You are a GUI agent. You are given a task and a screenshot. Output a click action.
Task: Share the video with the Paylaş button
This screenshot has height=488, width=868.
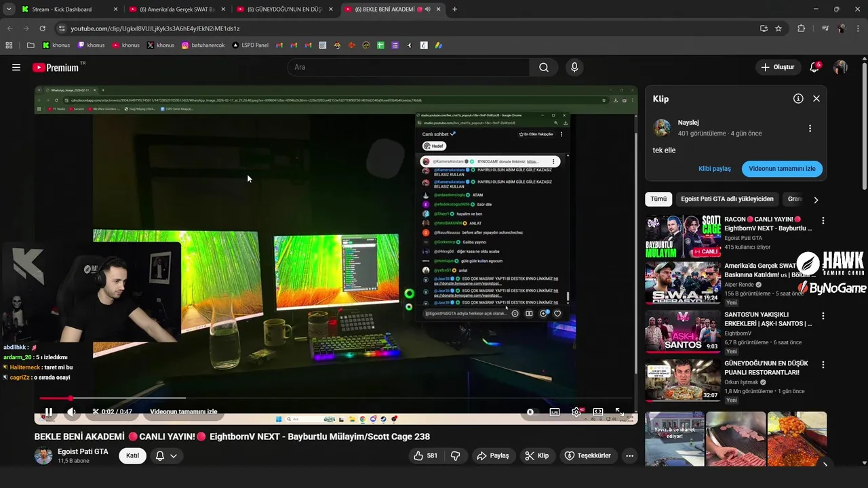(493, 455)
